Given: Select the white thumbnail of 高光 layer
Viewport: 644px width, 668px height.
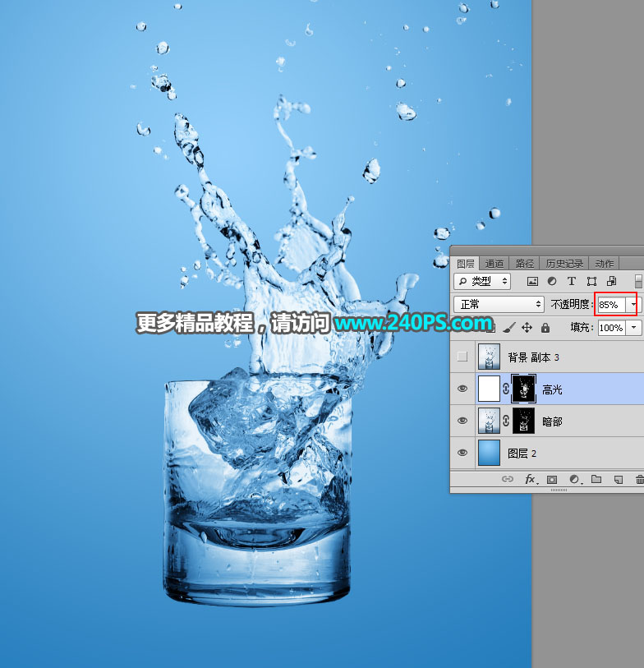Looking at the screenshot, I should point(489,389).
